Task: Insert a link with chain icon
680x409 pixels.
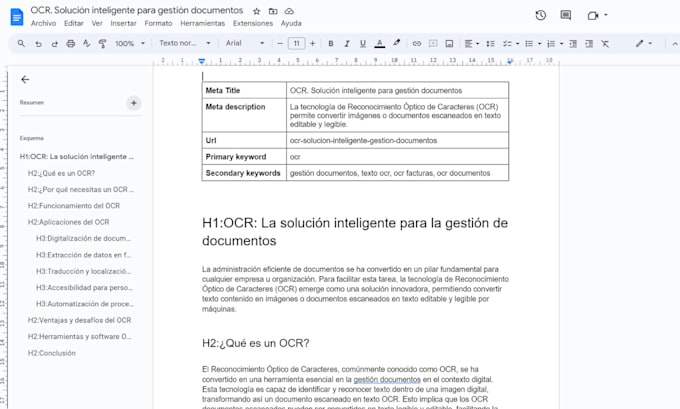Action: pyautogui.click(x=417, y=43)
